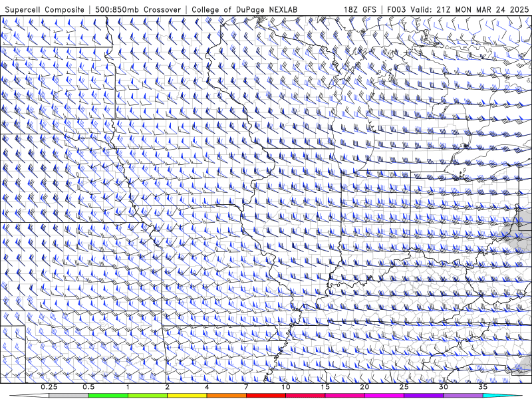Click the red color bar segment
The image size is (532, 399).
click(x=266, y=396)
